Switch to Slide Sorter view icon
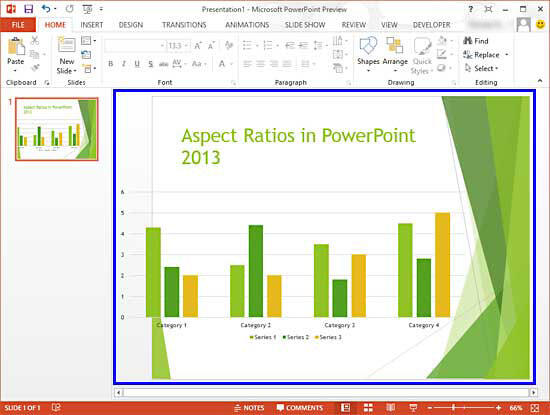The width and height of the screenshot is (550, 415). coord(368,408)
